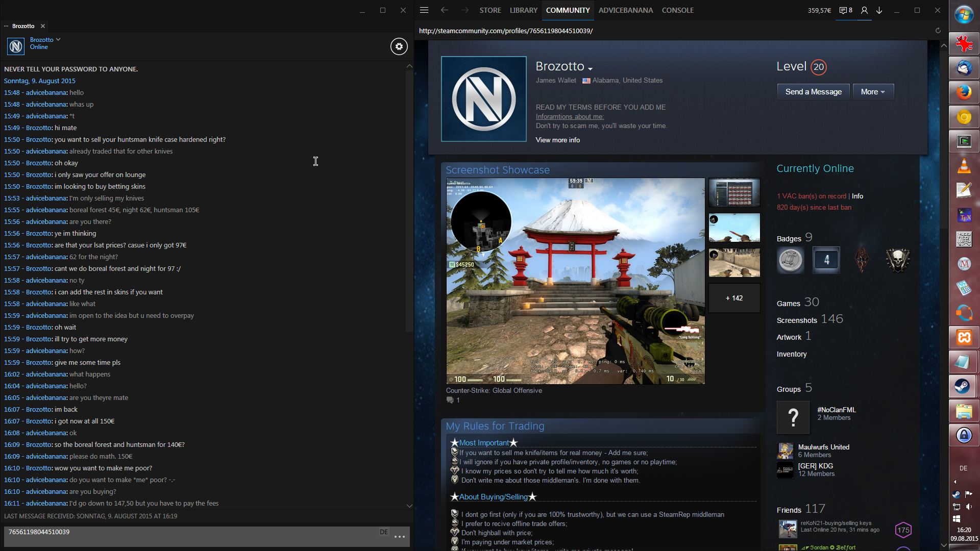Open the +142 screenshots thumbnail

click(x=734, y=298)
